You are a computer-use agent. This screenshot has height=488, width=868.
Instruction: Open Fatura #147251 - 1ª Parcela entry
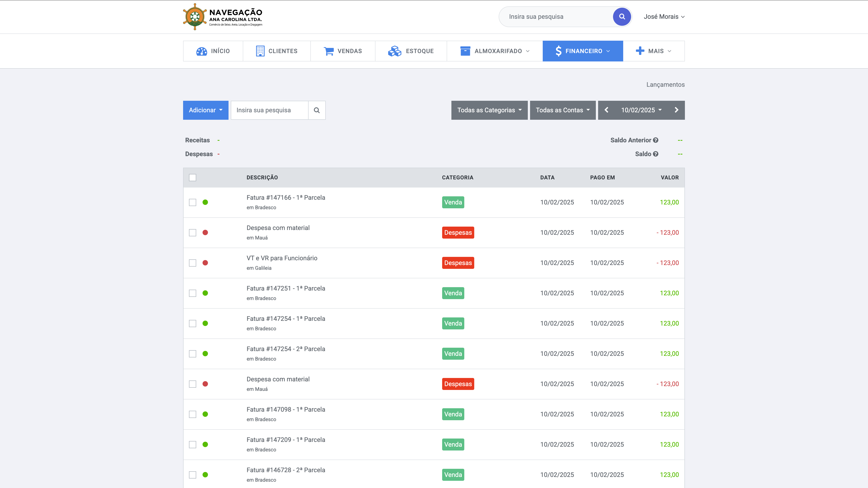(x=286, y=289)
